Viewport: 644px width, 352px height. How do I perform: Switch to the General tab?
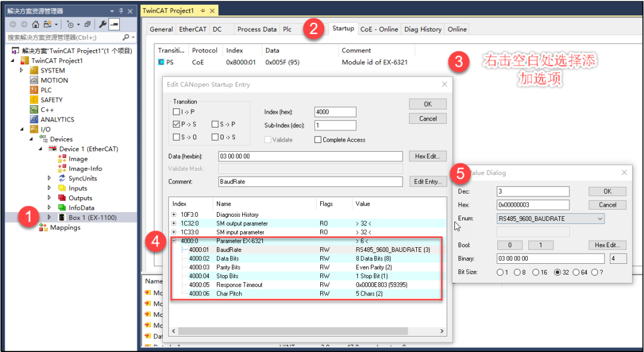[162, 29]
